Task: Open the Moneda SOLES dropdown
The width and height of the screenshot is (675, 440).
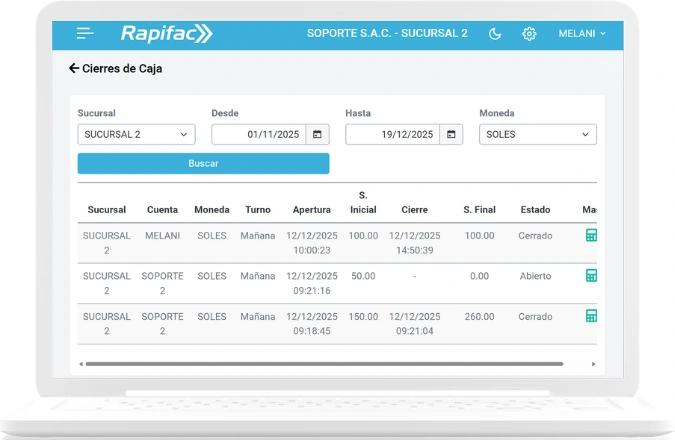Action: [x=538, y=134]
